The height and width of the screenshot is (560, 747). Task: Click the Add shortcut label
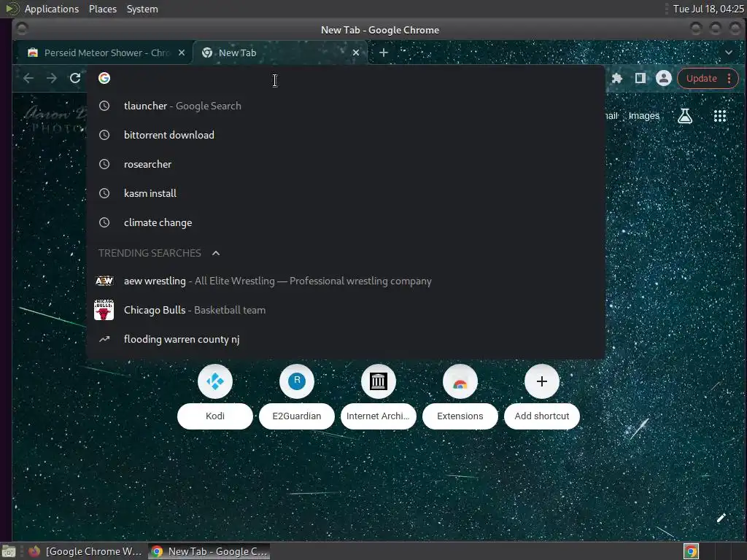(542, 416)
